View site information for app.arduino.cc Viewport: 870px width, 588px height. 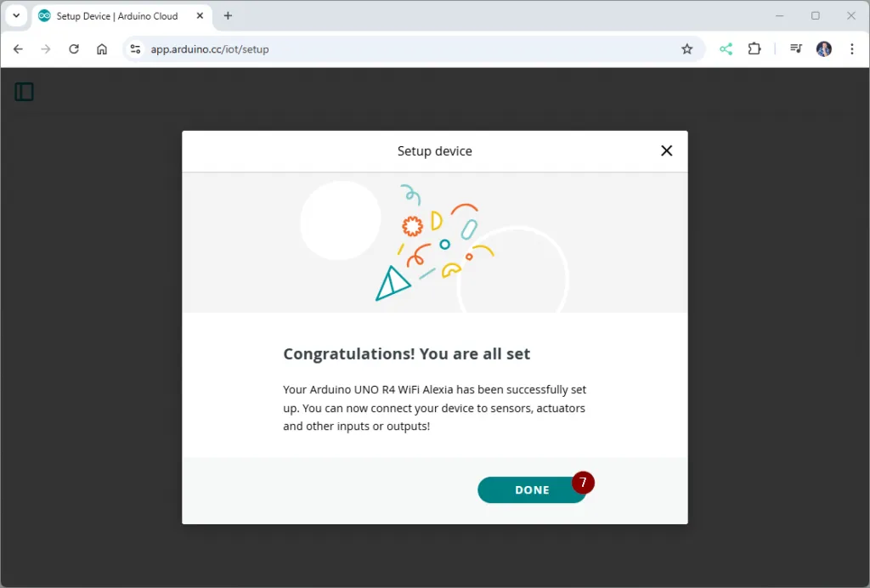pyautogui.click(x=135, y=49)
